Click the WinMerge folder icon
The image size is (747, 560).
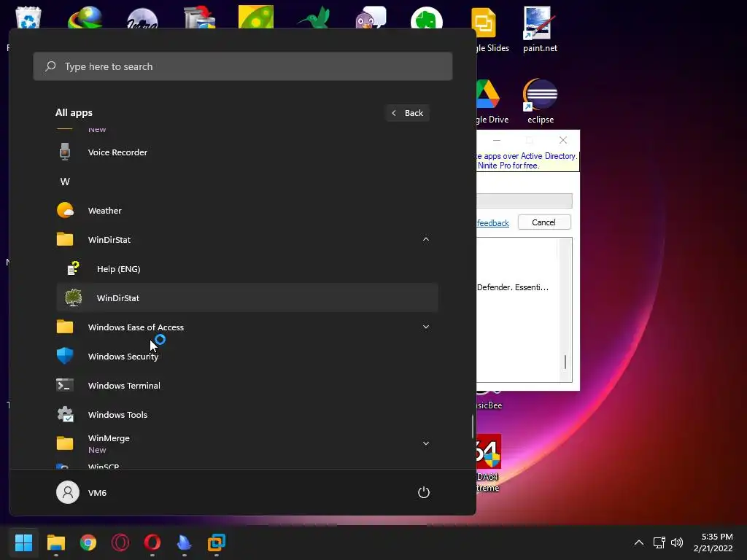click(65, 443)
